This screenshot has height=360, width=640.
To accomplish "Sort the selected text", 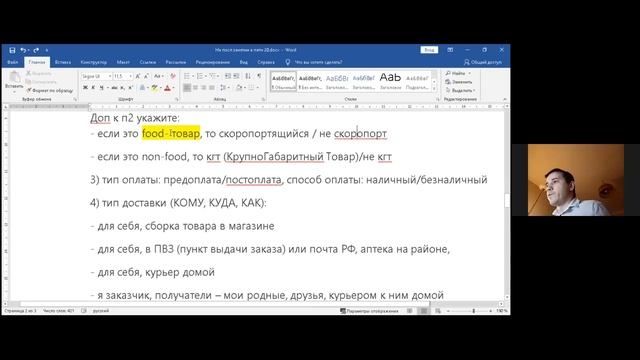I will (248, 76).
